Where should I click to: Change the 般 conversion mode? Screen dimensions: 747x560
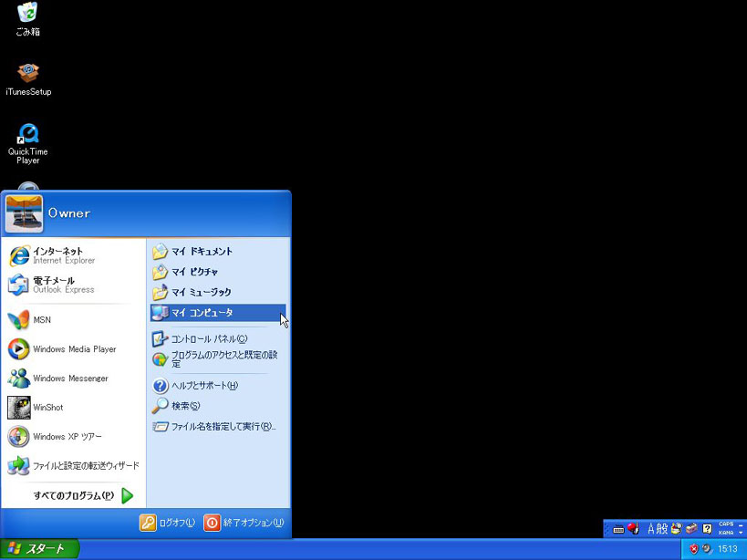point(662,529)
